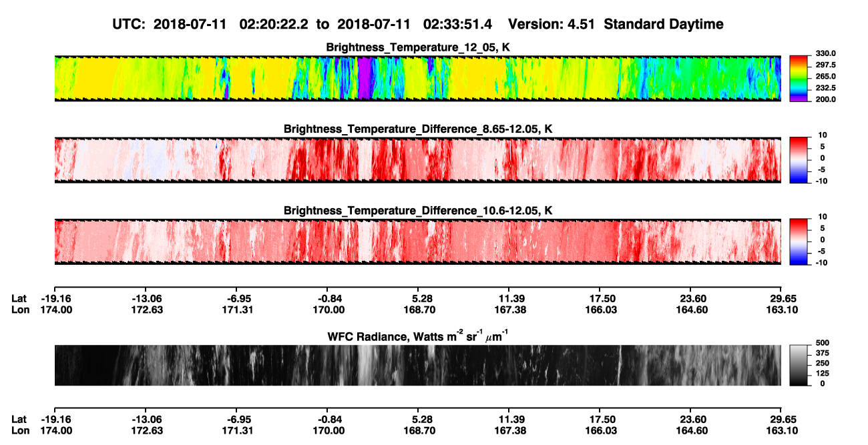Click the 232.5 colorbar label

click(827, 87)
